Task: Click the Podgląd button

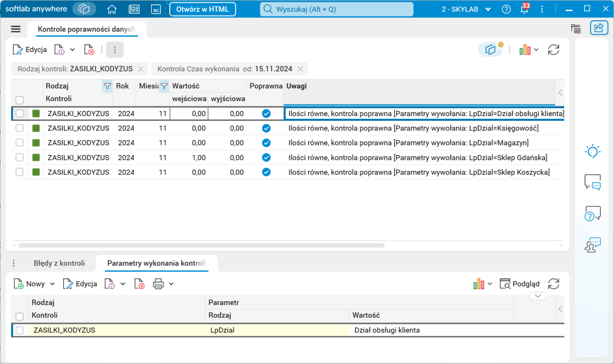Action: (x=520, y=284)
